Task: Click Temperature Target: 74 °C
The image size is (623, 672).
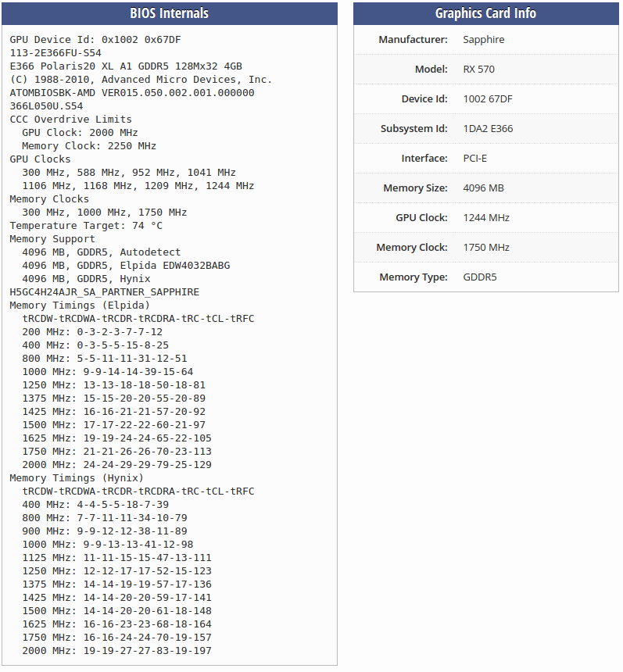Action: 86,225
